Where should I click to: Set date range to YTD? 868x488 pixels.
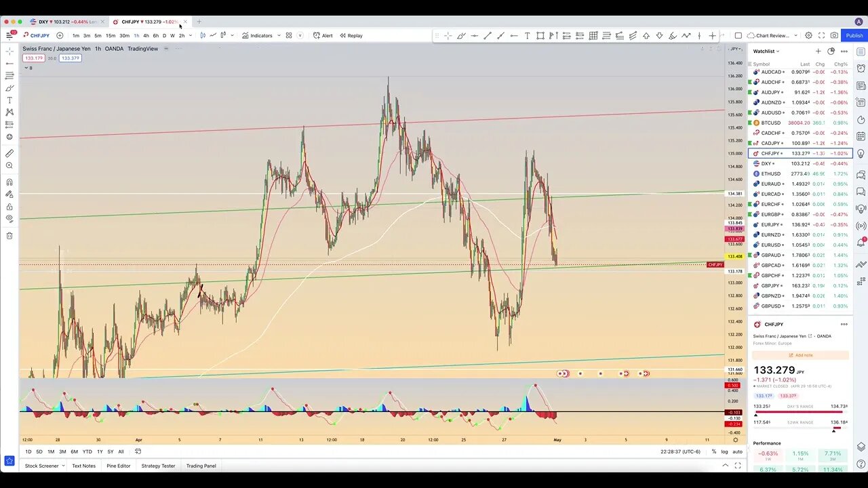[x=87, y=451]
